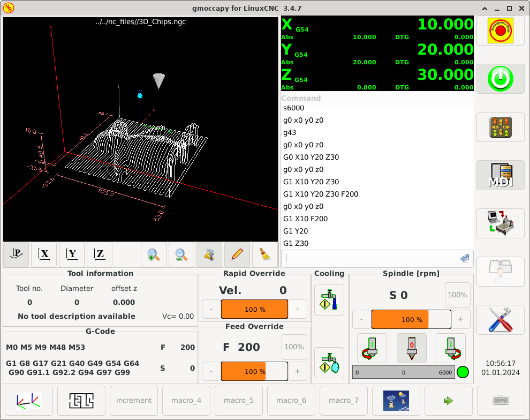Adjust the Spindle override slider

coord(411,319)
